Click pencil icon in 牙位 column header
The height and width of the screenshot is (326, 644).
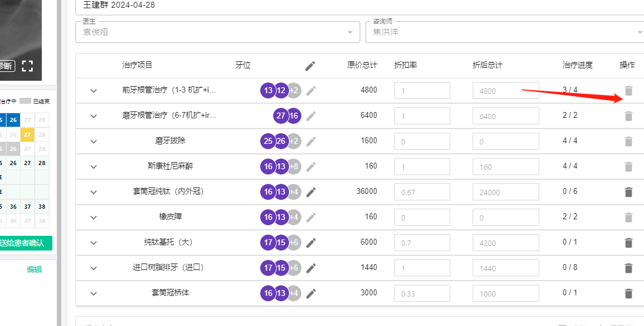311,65
